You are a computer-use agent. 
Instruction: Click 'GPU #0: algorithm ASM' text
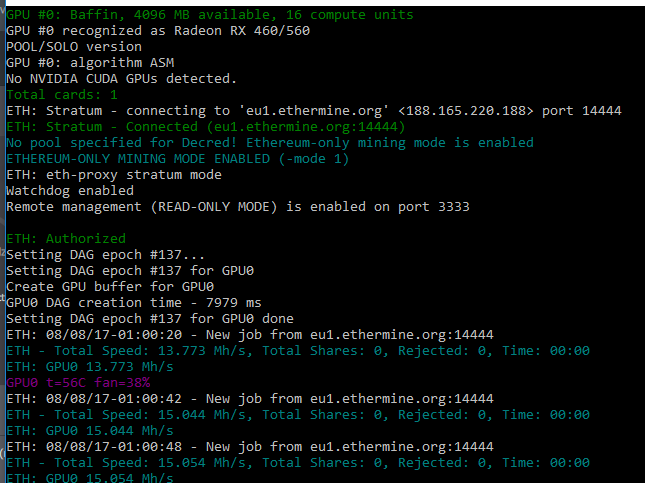point(90,63)
